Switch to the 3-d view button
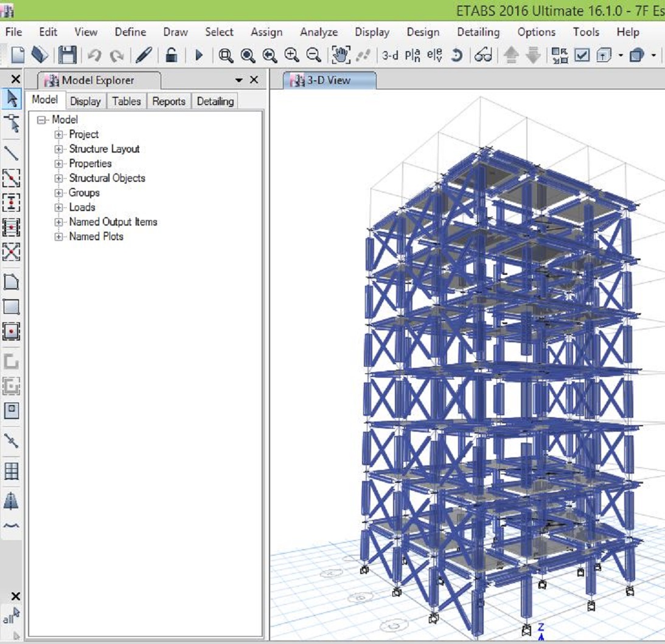 coord(390,55)
